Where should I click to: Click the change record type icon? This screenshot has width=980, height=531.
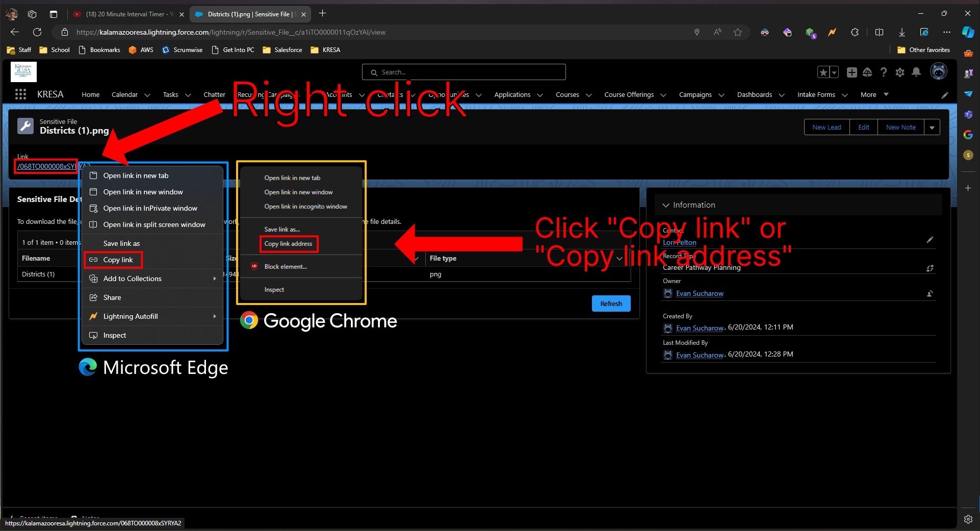click(930, 268)
